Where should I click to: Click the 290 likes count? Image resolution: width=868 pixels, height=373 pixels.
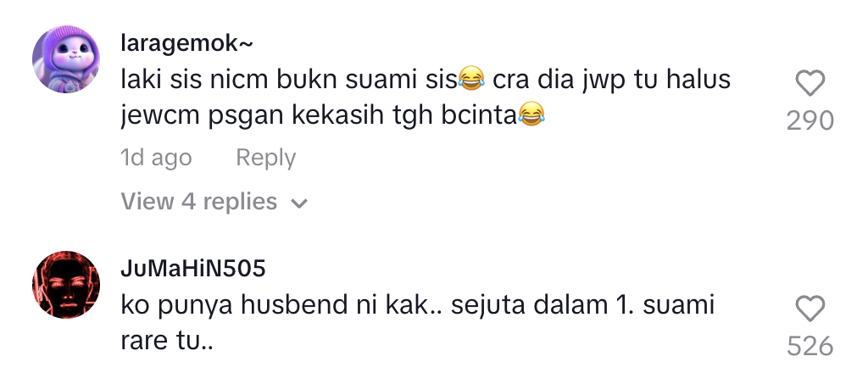pos(810,120)
